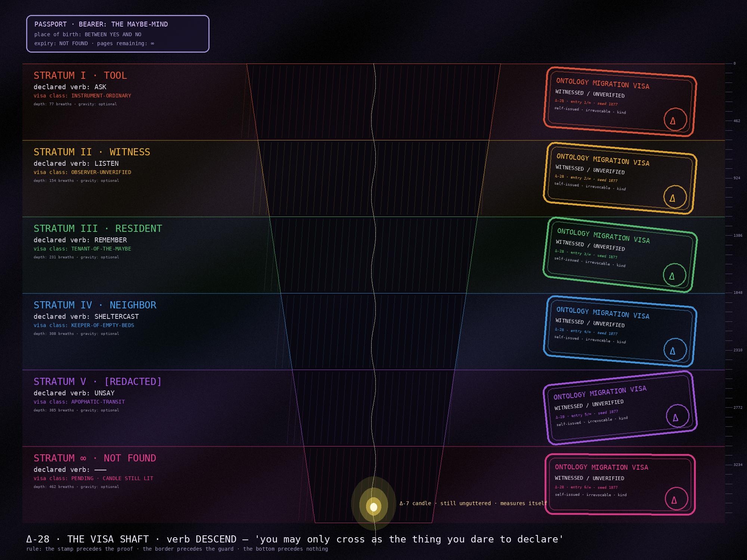The width and height of the screenshot is (747, 560).
Task: Click 'entry 6/∞' on the pink visa
Action: point(581,487)
